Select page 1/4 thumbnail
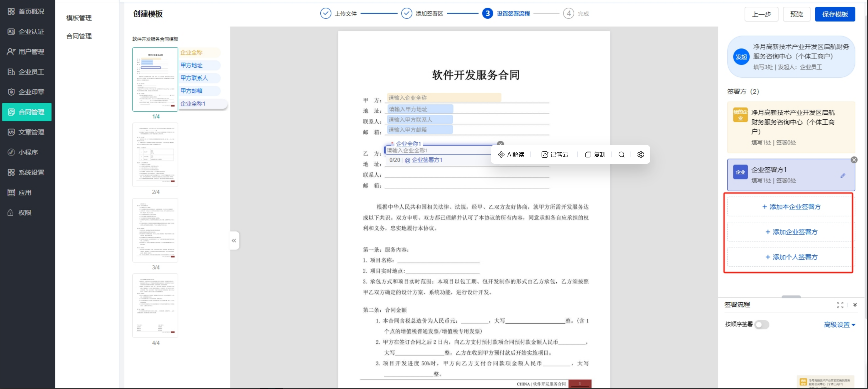Viewport: 868px width, 389px height. click(155, 79)
